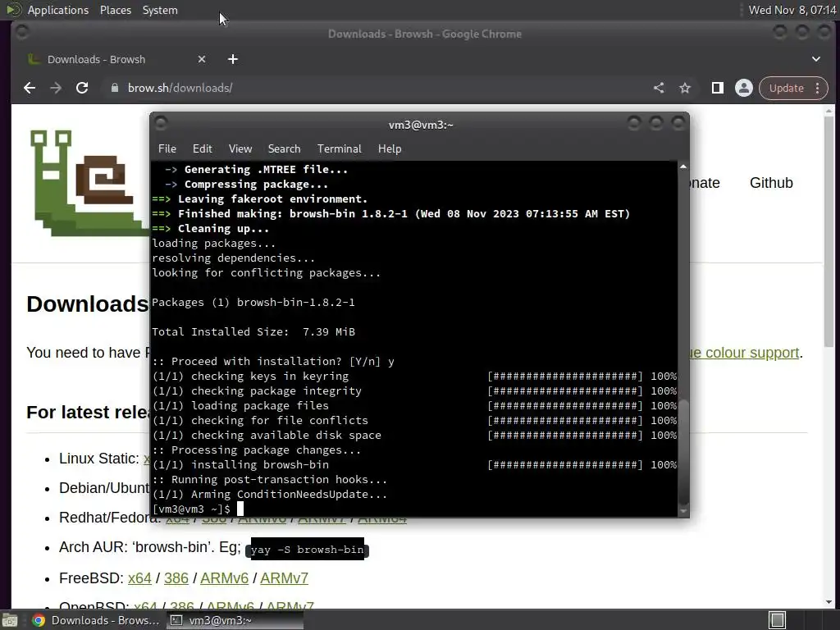Viewport: 840px width, 630px height.
Task: Open a new Chrome tab
Action: (x=232, y=59)
